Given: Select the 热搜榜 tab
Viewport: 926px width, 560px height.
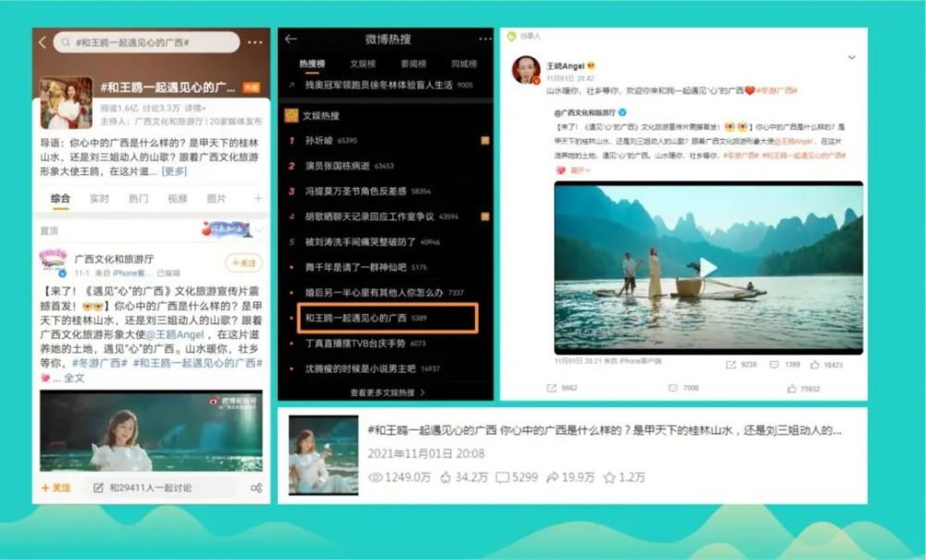Looking at the screenshot, I should tap(312, 64).
